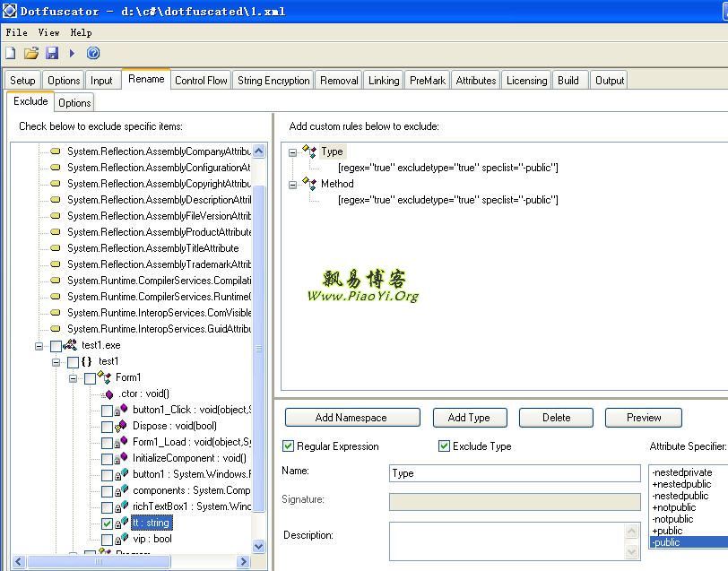Click the .ctor method icon

(108, 394)
